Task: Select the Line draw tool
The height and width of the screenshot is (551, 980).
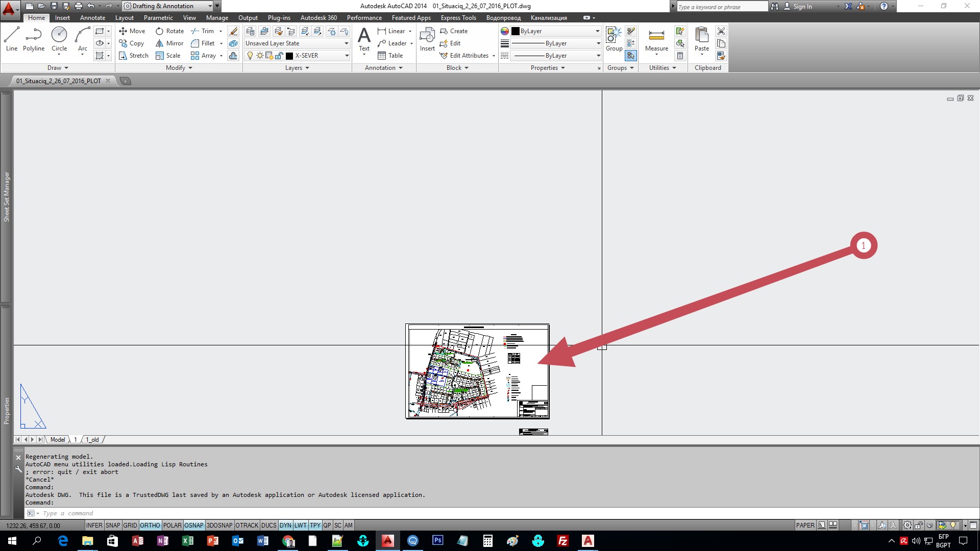Action: pyautogui.click(x=11, y=37)
